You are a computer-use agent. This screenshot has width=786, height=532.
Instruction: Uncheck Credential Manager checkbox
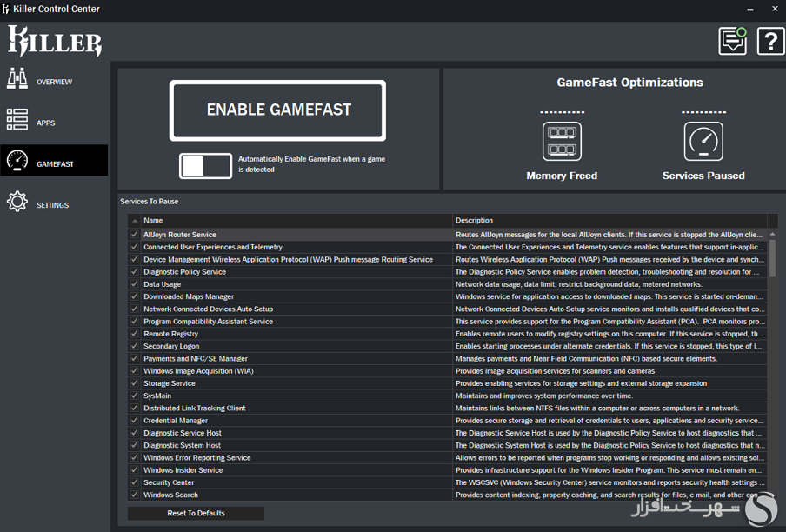coord(134,420)
